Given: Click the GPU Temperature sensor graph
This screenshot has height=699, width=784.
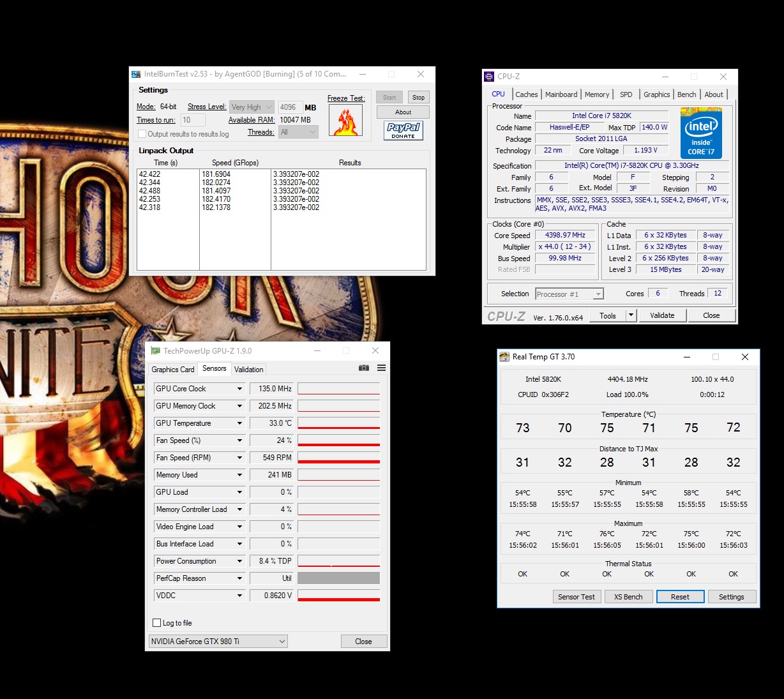Looking at the screenshot, I should coord(339,423).
